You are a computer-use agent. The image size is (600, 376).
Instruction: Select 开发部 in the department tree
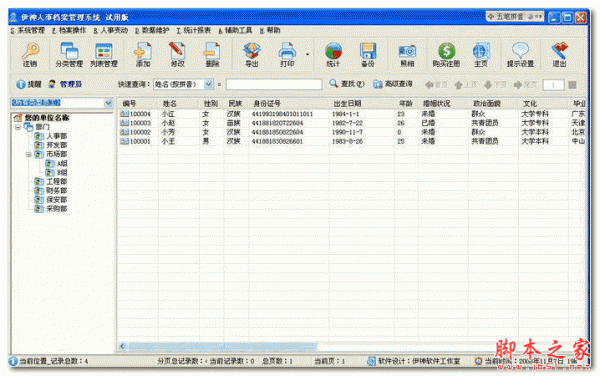click(56, 145)
